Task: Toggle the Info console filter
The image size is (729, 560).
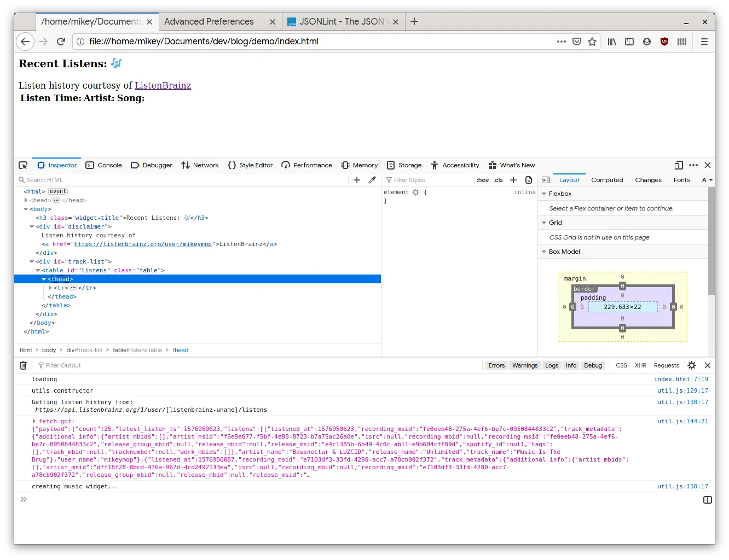Action: [x=571, y=365]
